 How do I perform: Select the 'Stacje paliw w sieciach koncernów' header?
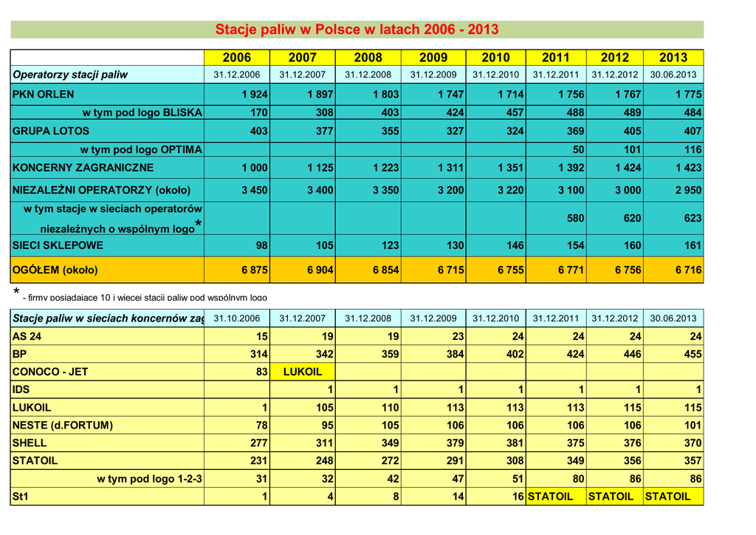point(107,318)
